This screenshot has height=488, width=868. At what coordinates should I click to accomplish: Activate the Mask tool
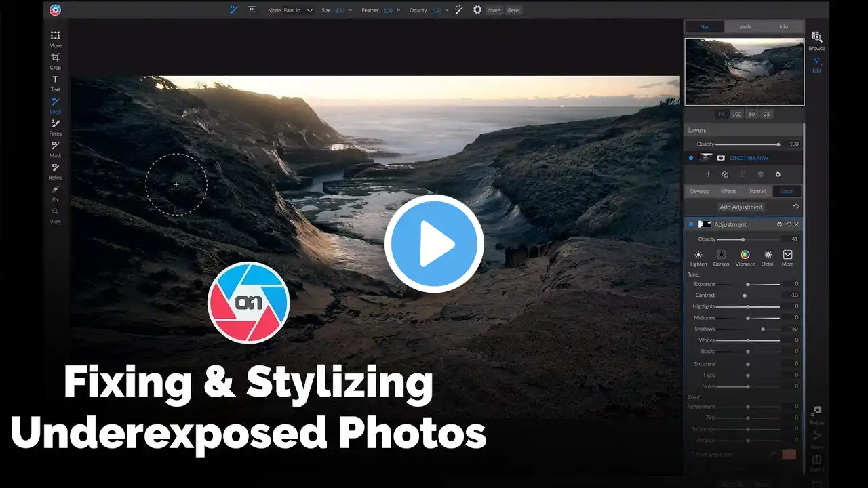click(55, 148)
